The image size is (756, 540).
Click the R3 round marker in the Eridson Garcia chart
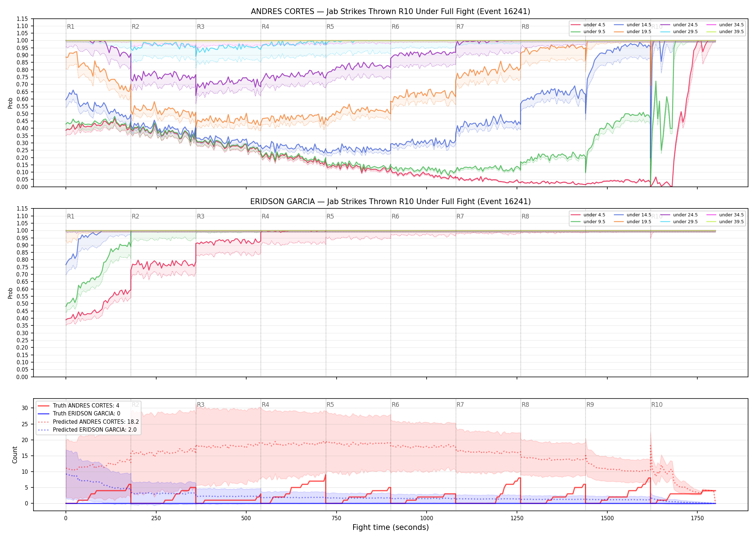coord(201,216)
